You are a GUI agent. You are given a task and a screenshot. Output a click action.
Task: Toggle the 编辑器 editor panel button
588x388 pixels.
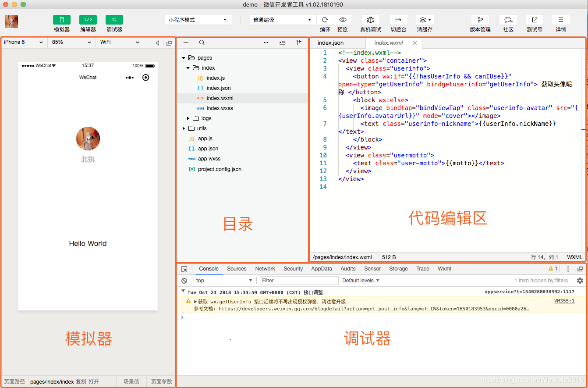tap(88, 20)
